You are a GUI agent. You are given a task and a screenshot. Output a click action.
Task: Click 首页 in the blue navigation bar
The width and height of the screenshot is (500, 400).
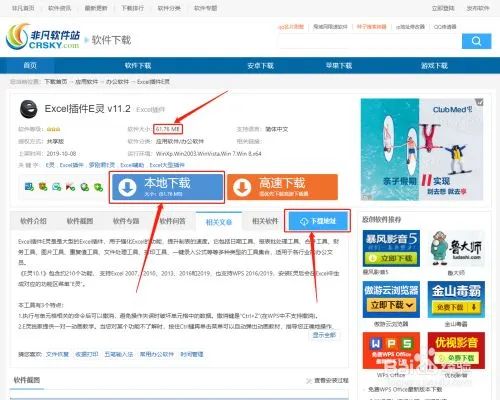pos(30,65)
